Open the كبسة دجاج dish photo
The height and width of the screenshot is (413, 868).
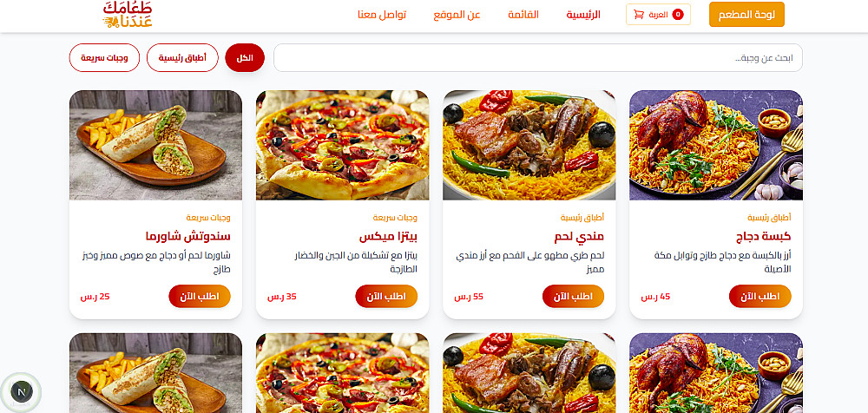(x=716, y=145)
